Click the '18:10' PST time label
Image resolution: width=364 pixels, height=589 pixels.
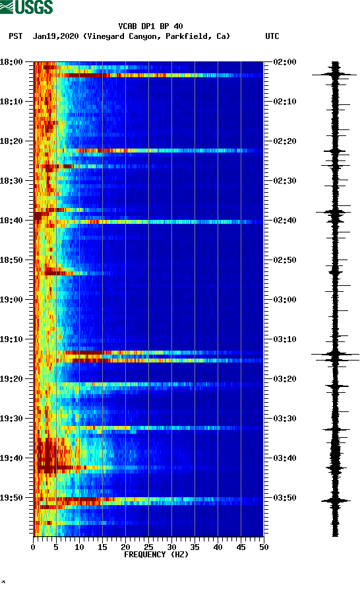coord(11,102)
